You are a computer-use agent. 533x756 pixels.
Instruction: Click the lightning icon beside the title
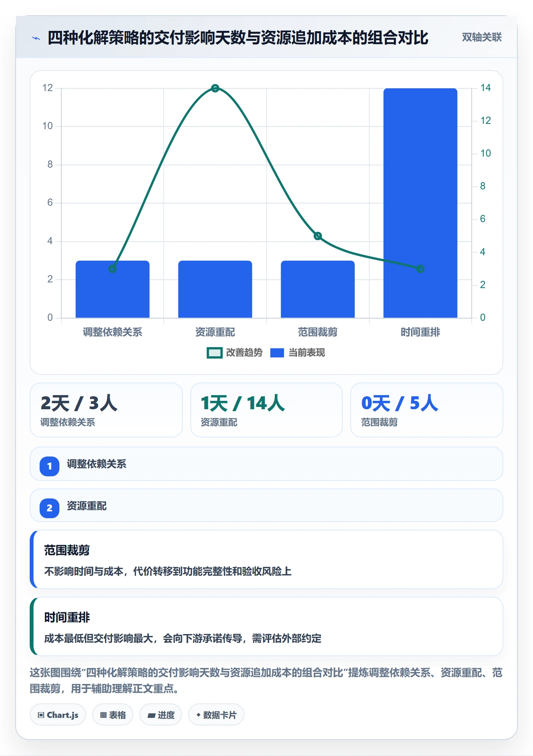click(x=36, y=38)
